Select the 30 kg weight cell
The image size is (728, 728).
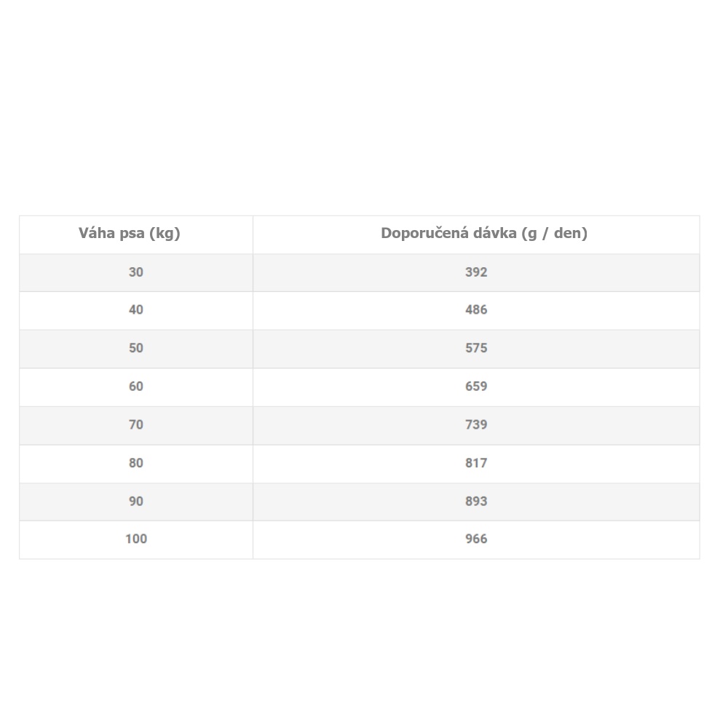pyautogui.click(x=136, y=272)
